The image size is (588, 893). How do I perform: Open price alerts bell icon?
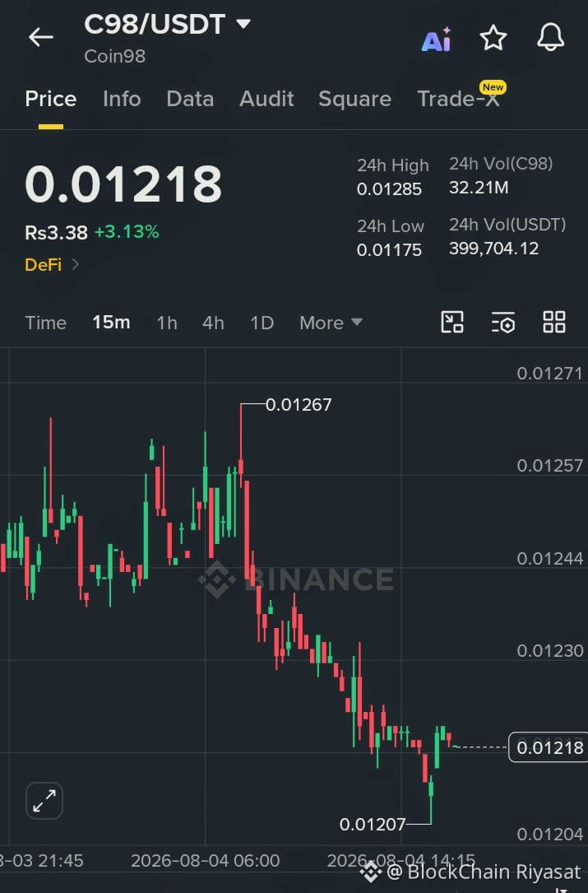[x=550, y=38]
